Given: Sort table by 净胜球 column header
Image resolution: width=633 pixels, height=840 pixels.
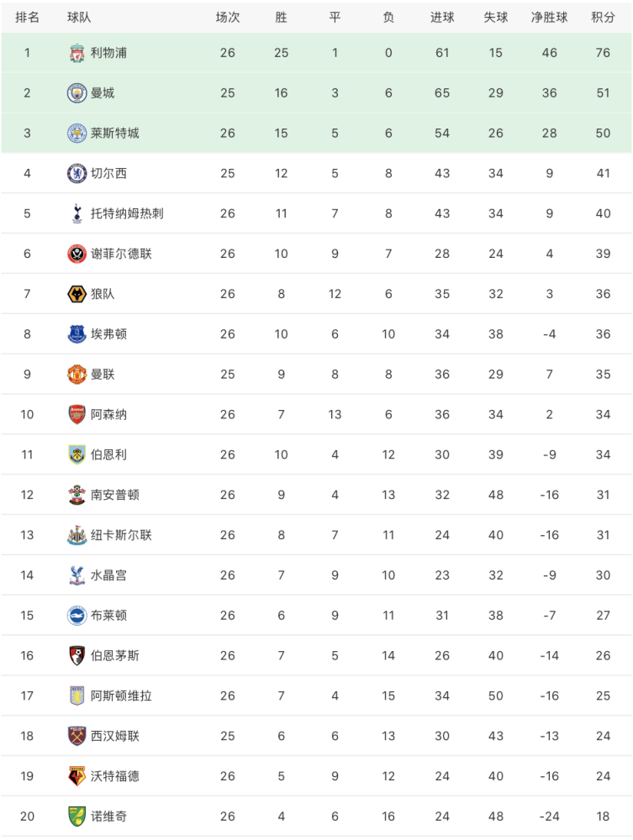Looking at the screenshot, I should tap(549, 17).
